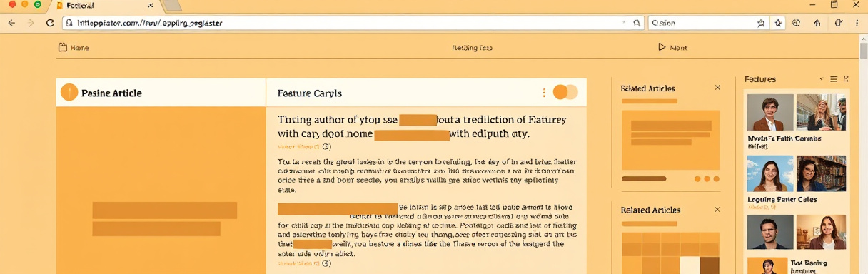Reload the page with the refresh icon

point(50,23)
